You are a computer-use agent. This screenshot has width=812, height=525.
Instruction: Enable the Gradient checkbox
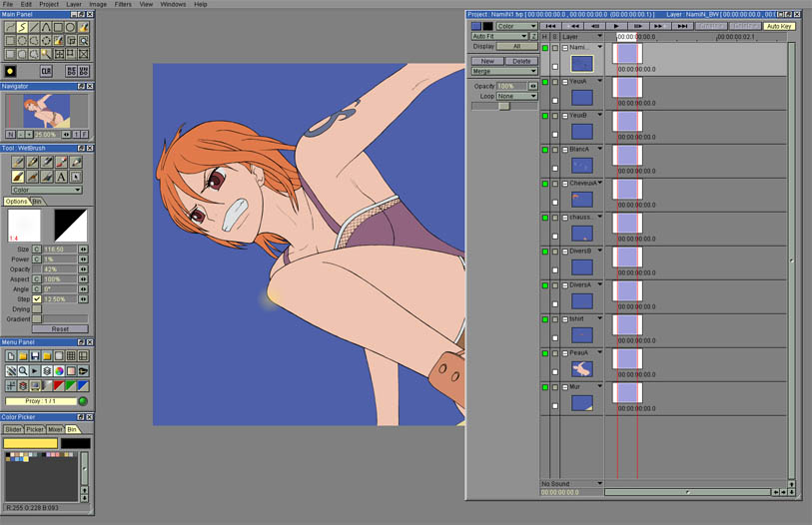[37, 319]
